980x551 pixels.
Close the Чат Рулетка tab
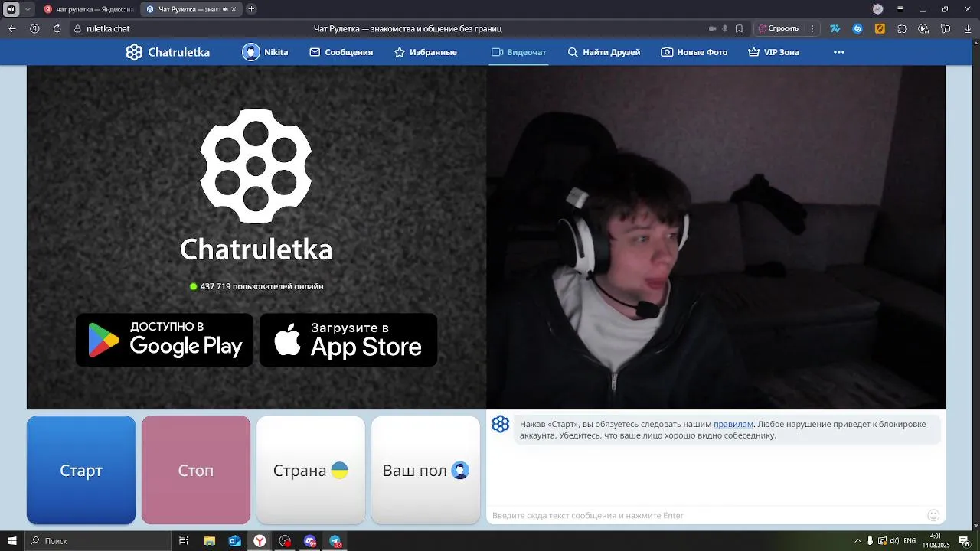pos(234,9)
